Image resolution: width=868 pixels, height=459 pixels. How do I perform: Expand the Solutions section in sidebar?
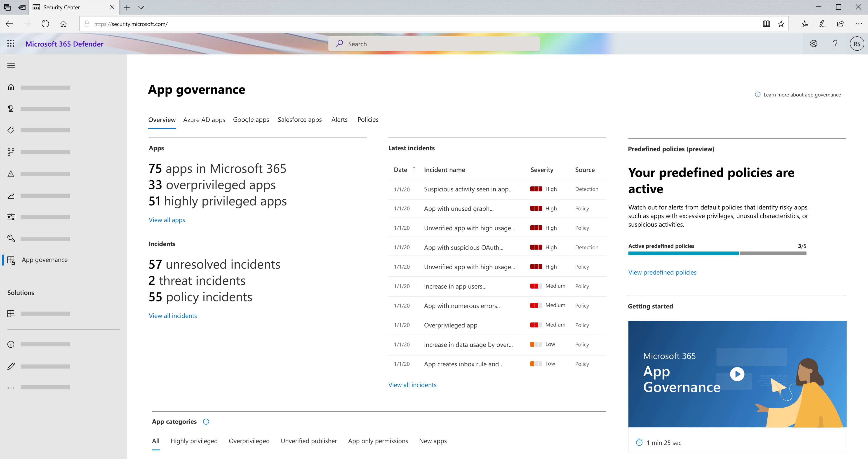(21, 292)
